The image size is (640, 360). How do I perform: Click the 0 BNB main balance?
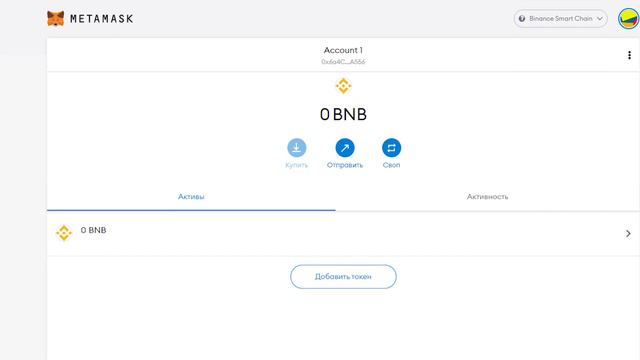[x=343, y=114]
